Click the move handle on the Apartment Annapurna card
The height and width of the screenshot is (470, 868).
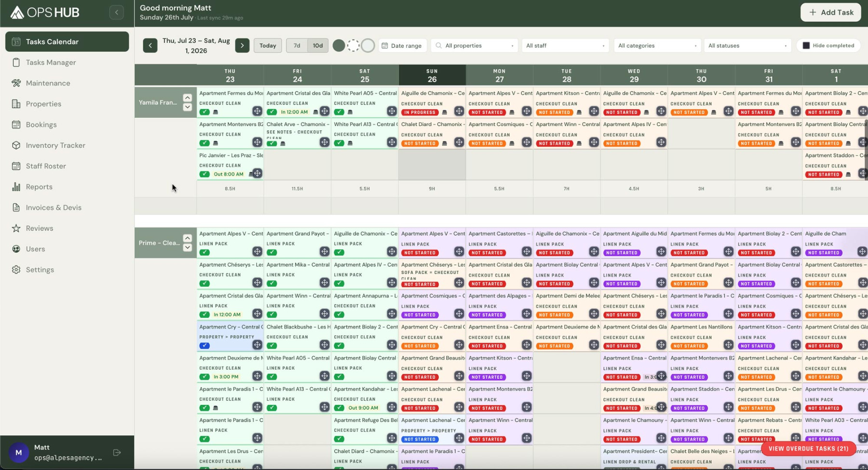[x=392, y=314]
